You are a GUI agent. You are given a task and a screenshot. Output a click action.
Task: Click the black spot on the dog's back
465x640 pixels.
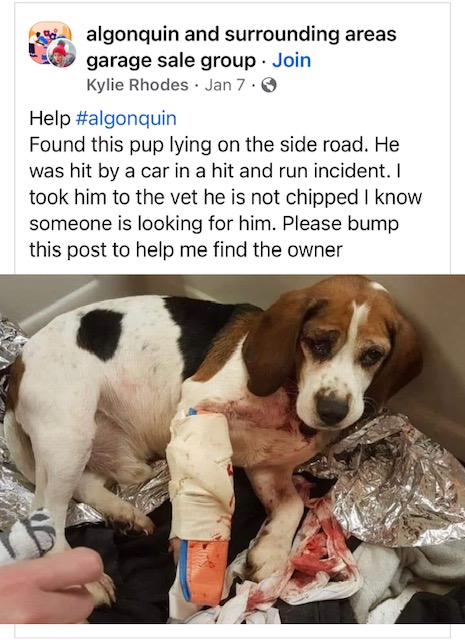pos(99,335)
